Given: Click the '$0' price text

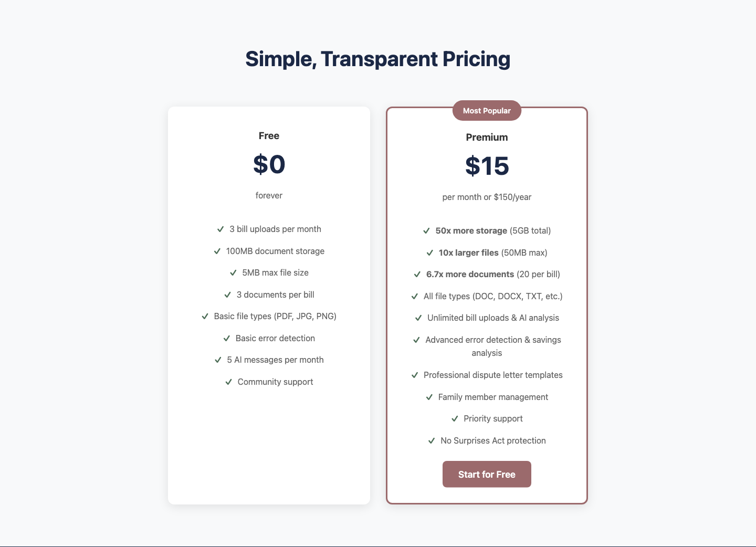Looking at the screenshot, I should (x=269, y=164).
